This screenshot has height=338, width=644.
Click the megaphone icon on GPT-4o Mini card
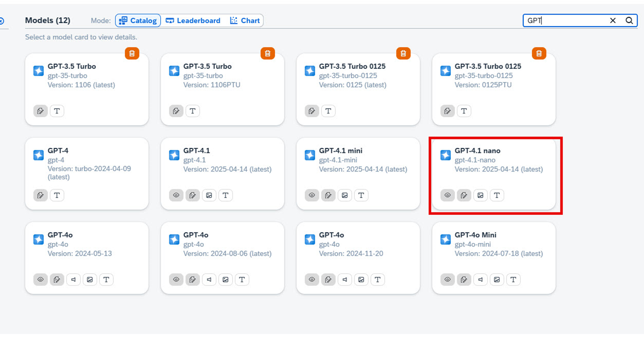click(x=480, y=280)
